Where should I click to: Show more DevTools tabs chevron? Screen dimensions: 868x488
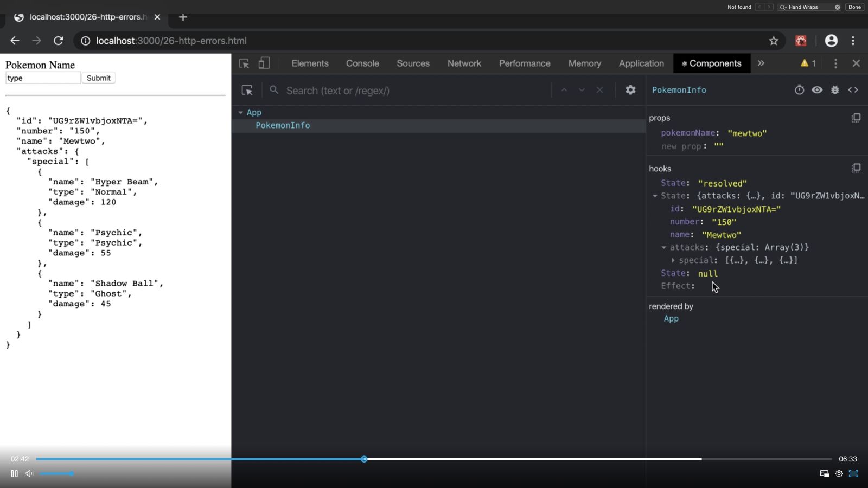(x=761, y=63)
